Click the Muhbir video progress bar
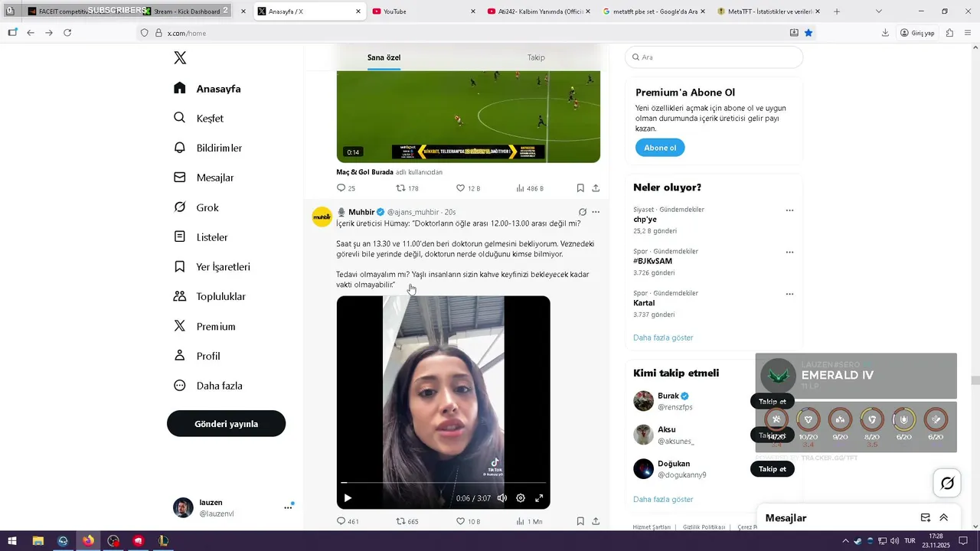This screenshot has width=980, height=551. tap(443, 483)
